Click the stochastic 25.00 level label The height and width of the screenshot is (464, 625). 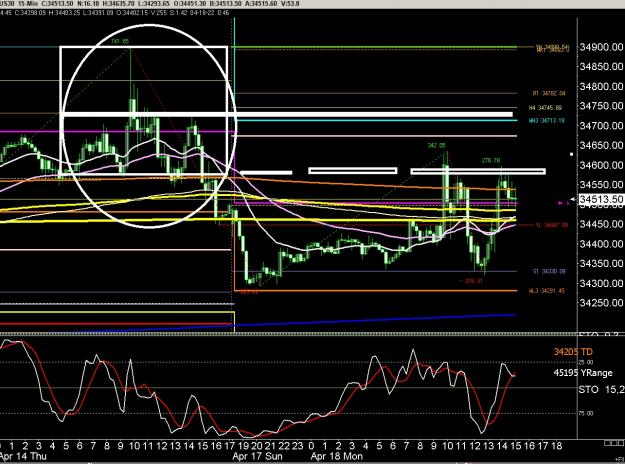click(x=588, y=362)
